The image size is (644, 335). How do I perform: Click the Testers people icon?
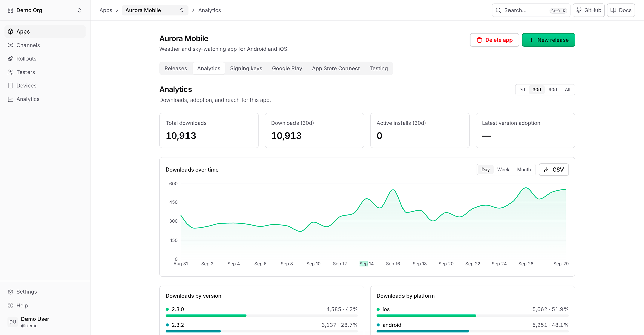(11, 72)
